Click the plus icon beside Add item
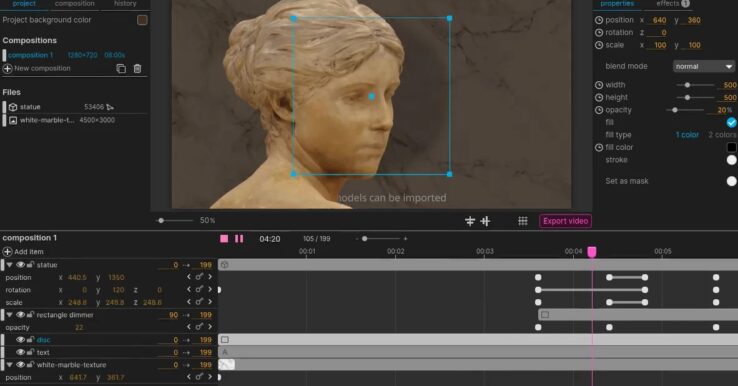Image resolution: width=738 pixels, height=386 pixels. 8,252
